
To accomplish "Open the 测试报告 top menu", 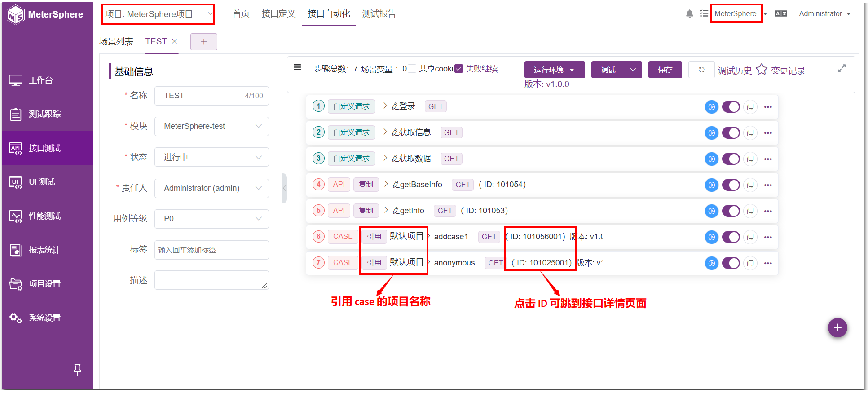I will point(379,14).
